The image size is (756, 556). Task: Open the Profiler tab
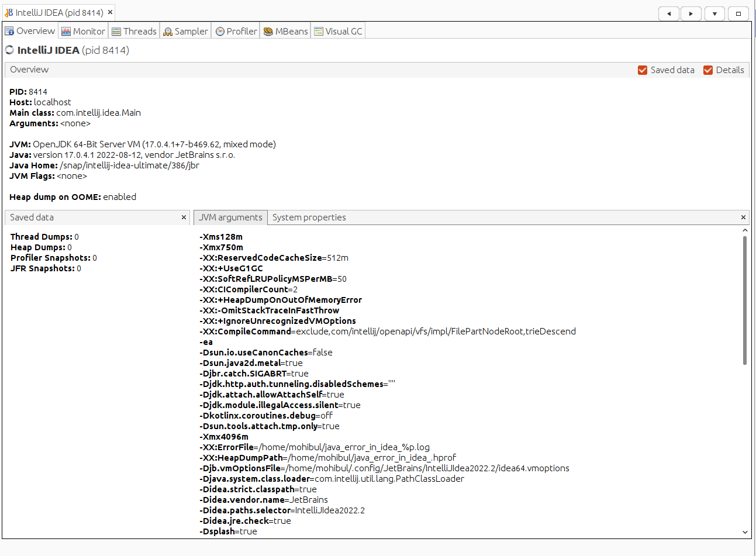point(236,31)
